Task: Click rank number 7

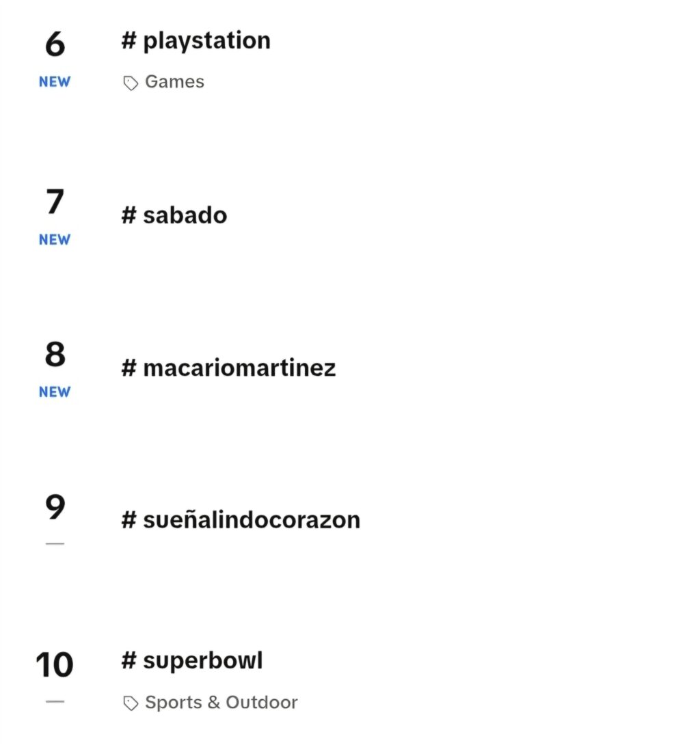Action: 55,202
